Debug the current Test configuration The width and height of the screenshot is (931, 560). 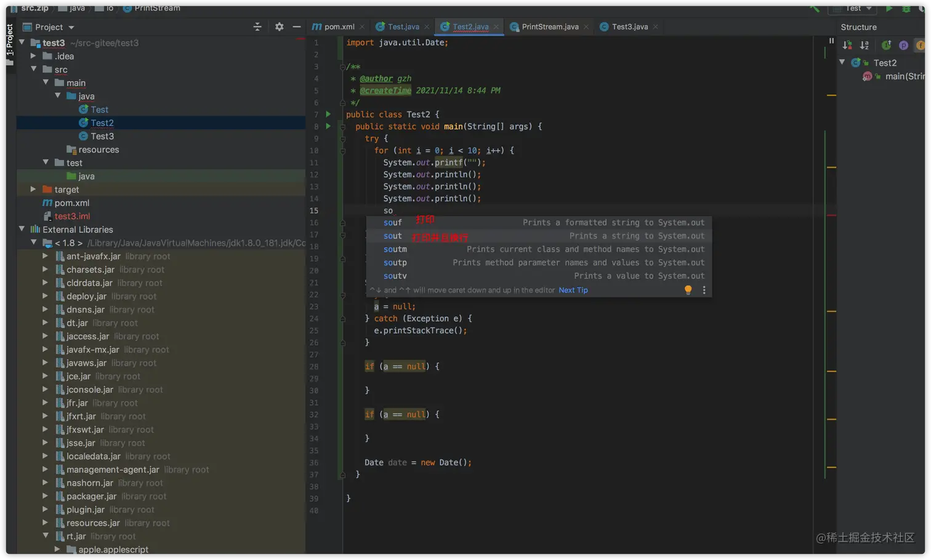906,9
